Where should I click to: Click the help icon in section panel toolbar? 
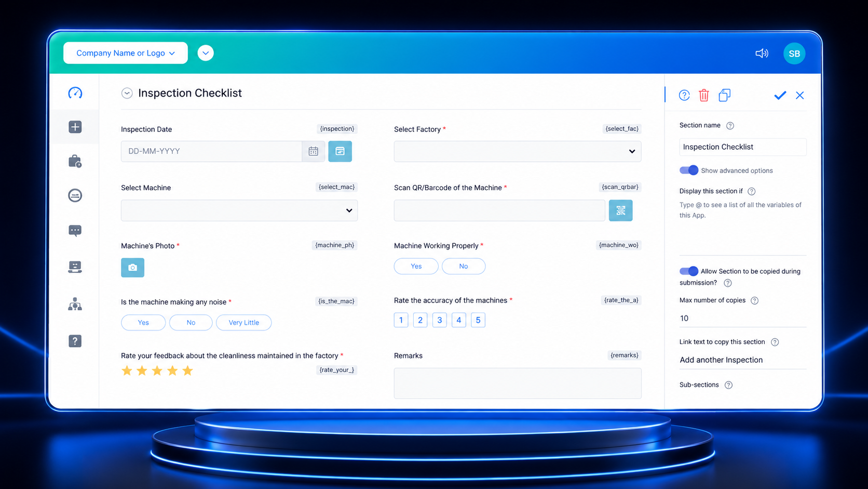click(684, 95)
